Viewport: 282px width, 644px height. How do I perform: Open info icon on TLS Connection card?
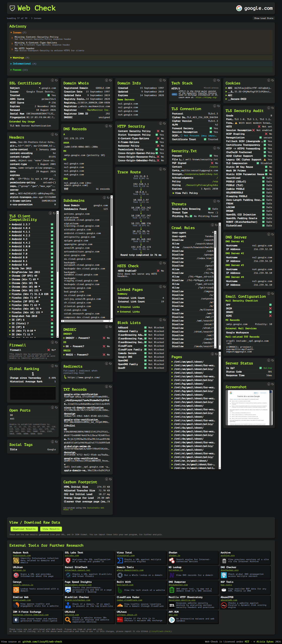click(215, 106)
